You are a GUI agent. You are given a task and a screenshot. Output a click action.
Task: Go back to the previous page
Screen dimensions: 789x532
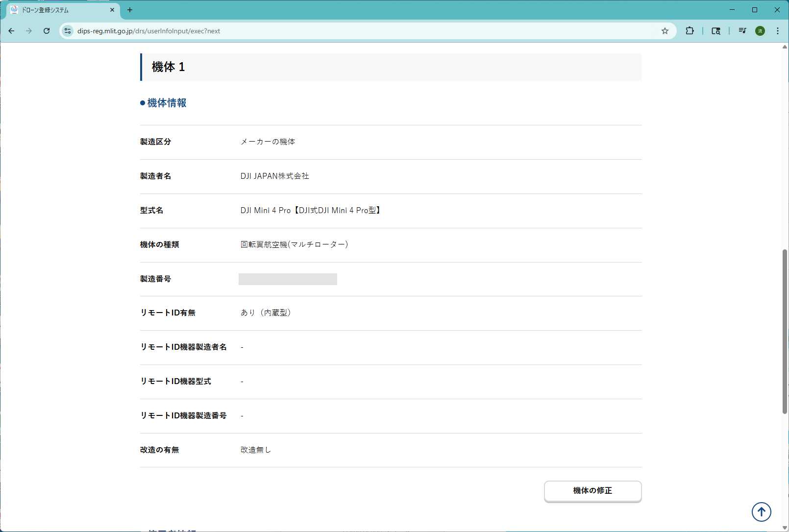tap(11, 31)
